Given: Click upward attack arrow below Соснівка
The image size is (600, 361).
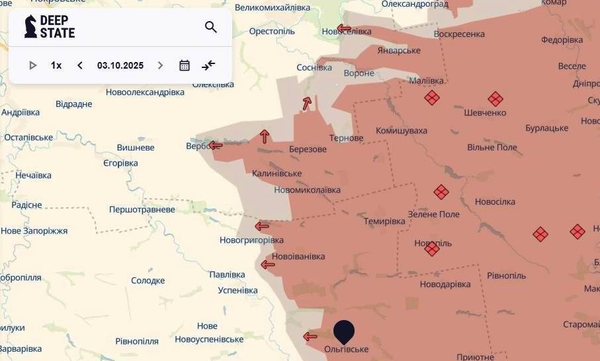Looking at the screenshot, I should point(307,103).
